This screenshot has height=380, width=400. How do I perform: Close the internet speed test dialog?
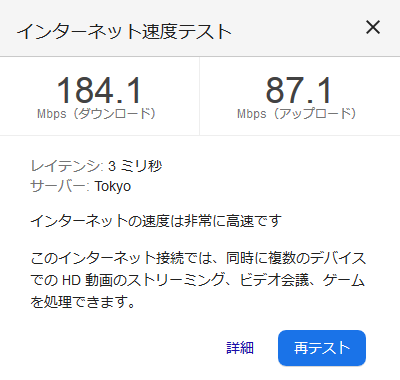(373, 27)
